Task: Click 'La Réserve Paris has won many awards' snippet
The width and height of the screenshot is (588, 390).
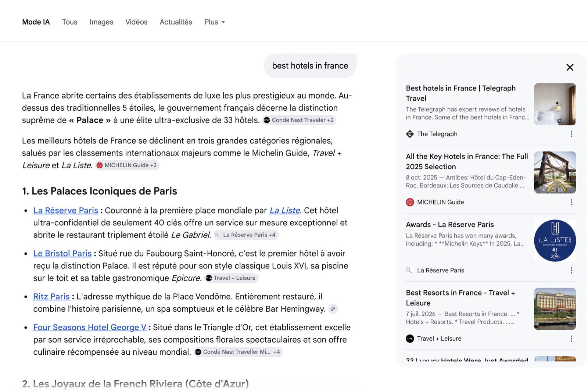Action: pyautogui.click(x=465, y=240)
